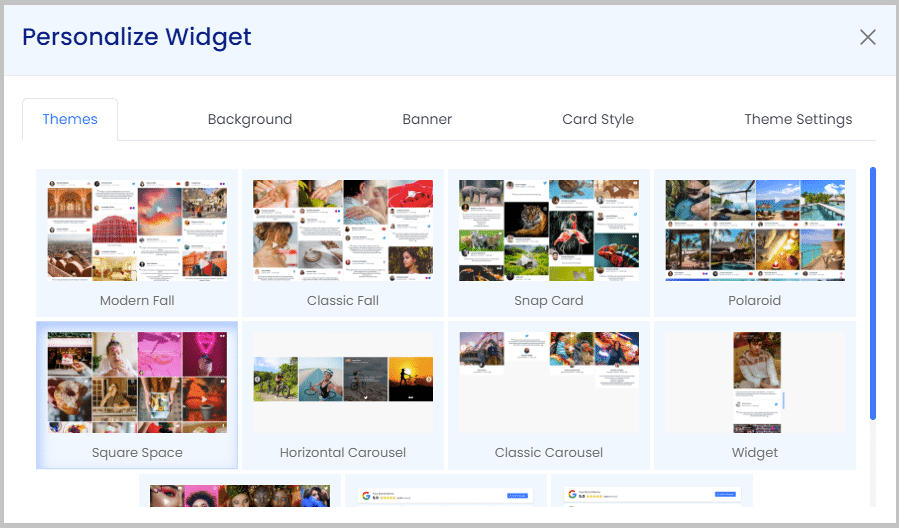Click the Modern Fall label
The image size is (899, 528).
tap(137, 300)
